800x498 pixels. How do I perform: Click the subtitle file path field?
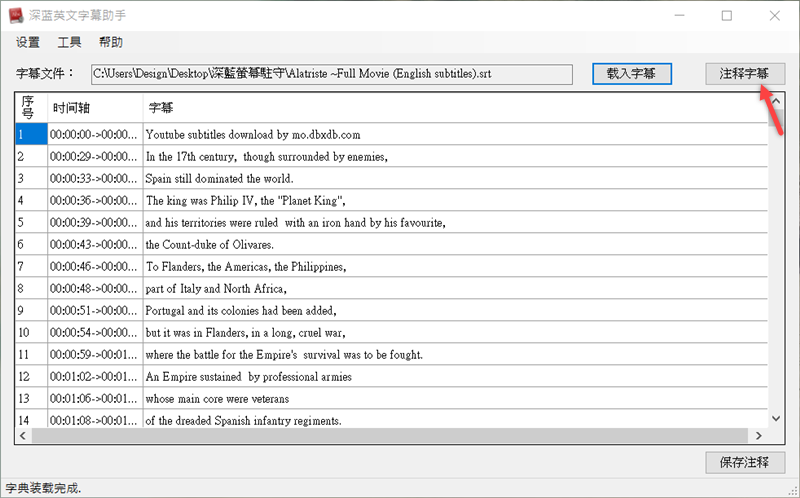(x=332, y=74)
